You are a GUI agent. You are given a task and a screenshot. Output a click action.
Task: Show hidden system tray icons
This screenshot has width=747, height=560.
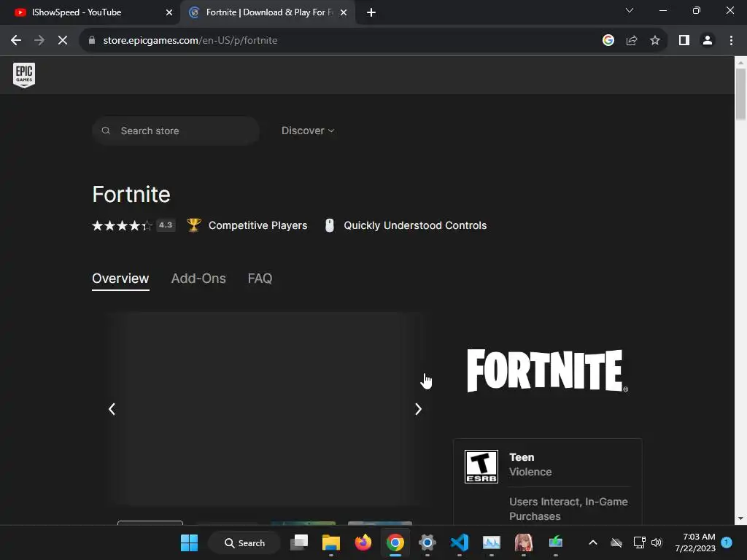pos(592,542)
